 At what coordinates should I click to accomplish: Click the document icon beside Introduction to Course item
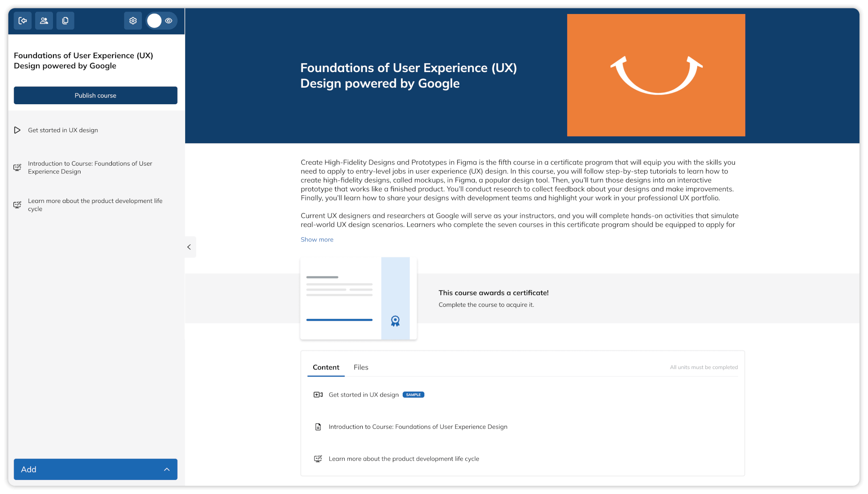tap(318, 427)
